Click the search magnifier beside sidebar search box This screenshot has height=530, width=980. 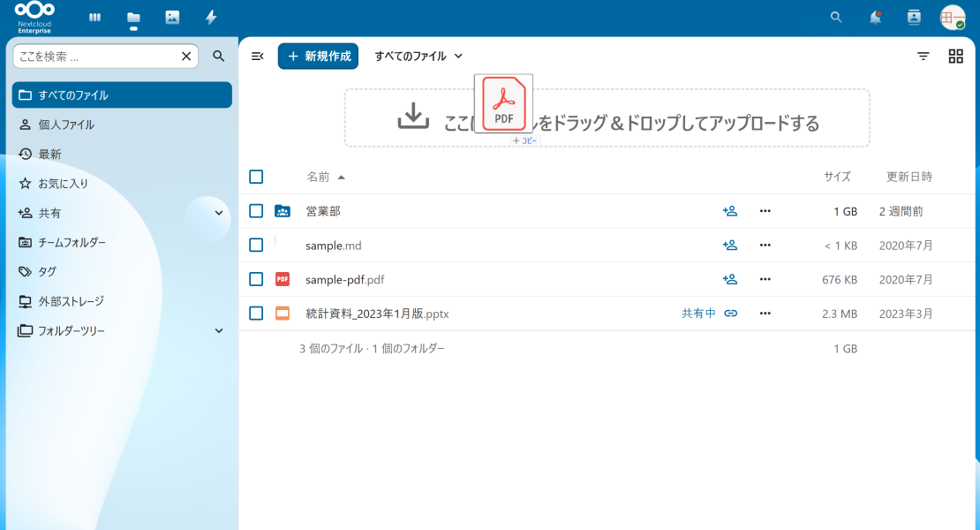pos(219,57)
